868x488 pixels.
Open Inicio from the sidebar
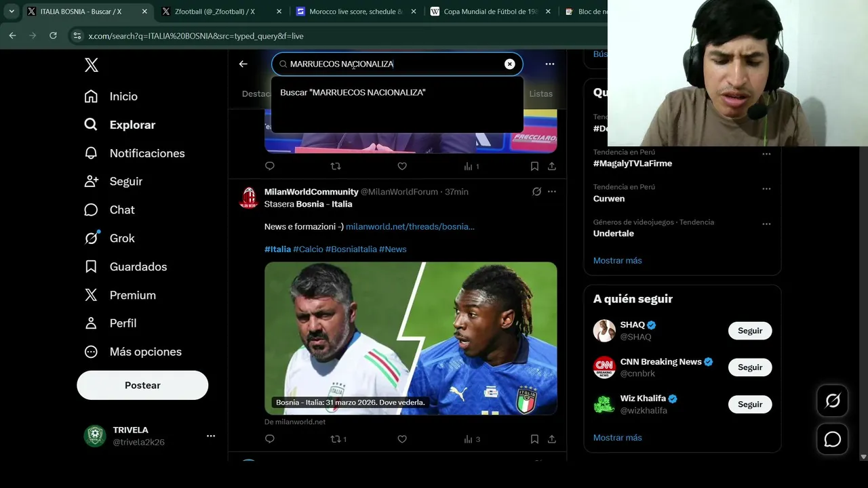coord(111,96)
